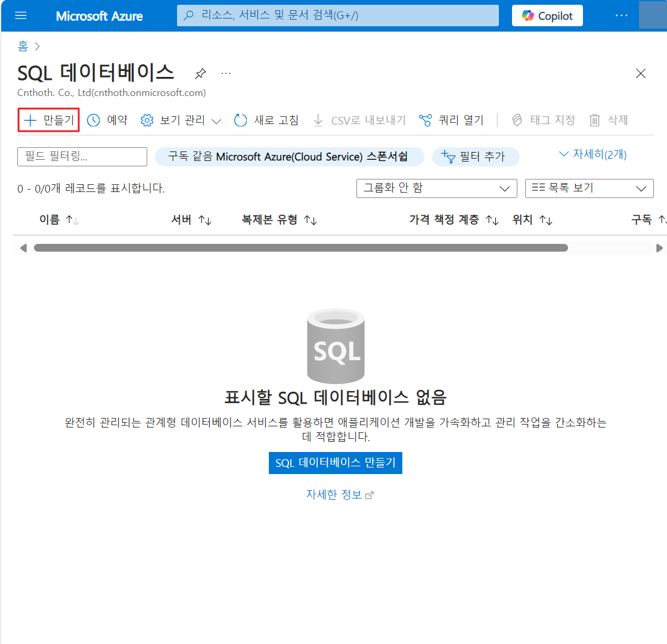The width and height of the screenshot is (667, 644).
Task: Open Copilot assistant
Action: [547, 16]
